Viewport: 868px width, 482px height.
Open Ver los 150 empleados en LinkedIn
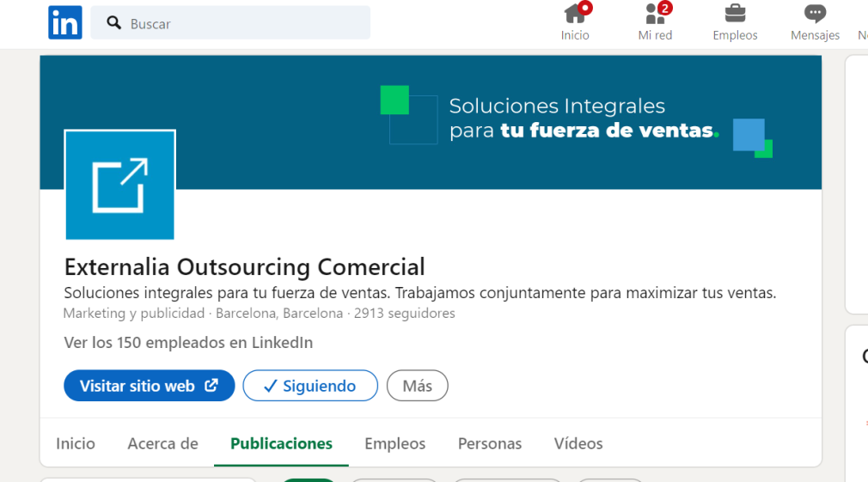point(188,343)
